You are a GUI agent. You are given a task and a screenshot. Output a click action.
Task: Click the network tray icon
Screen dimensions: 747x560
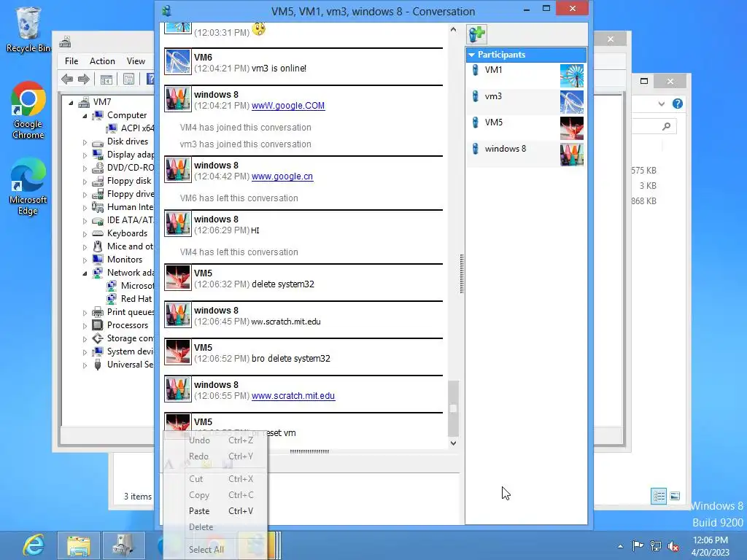click(x=656, y=545)
